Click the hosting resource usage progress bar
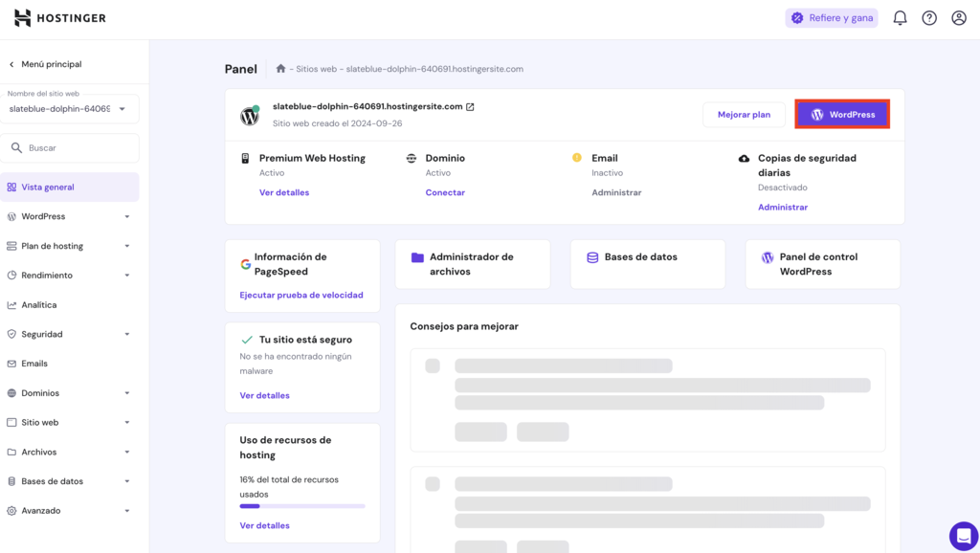This screenshot has height=553, width=980. tap(302, 506)
